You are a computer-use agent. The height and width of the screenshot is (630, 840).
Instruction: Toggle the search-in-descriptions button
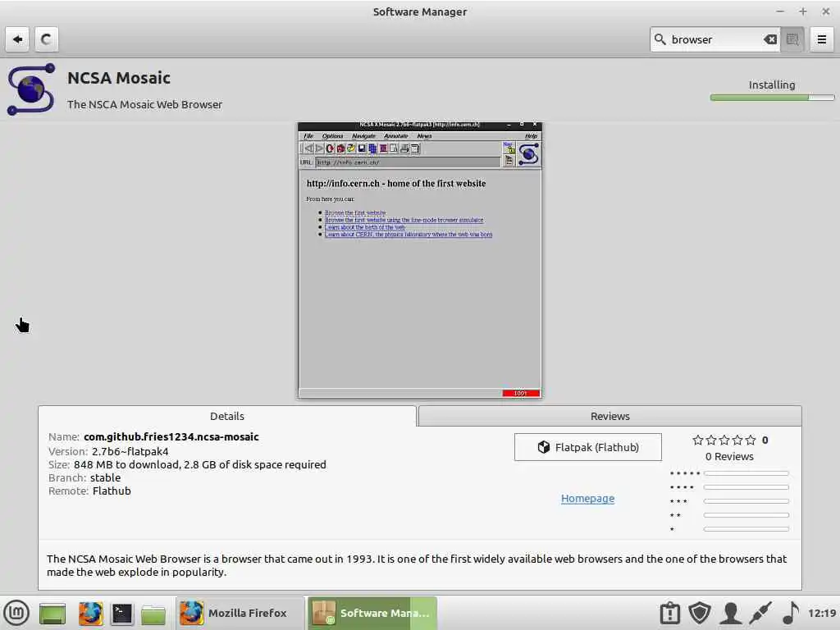click(792, 39)
